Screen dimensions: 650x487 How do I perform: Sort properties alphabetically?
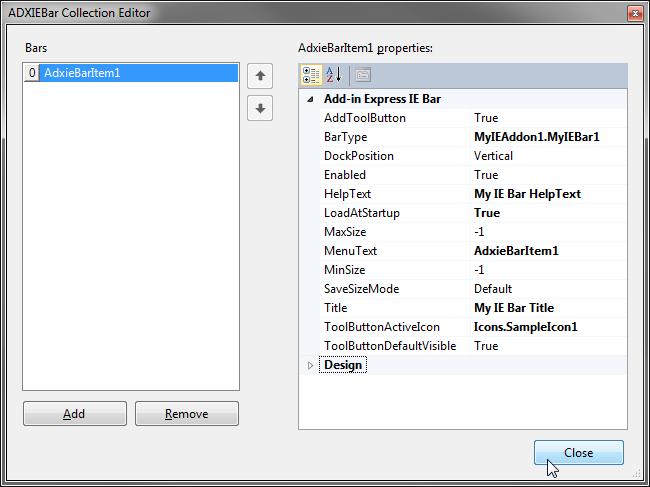click(x=333, y=75)
